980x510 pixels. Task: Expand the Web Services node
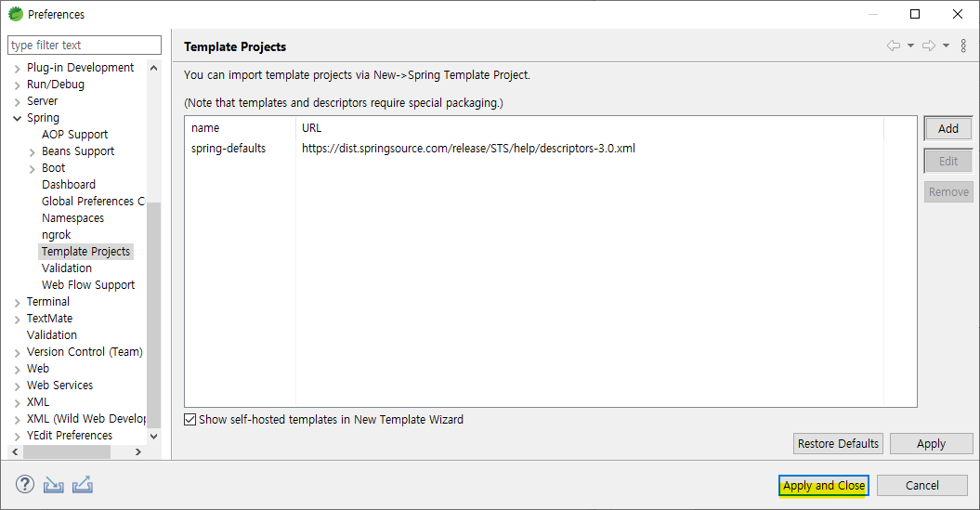(18, 386)
